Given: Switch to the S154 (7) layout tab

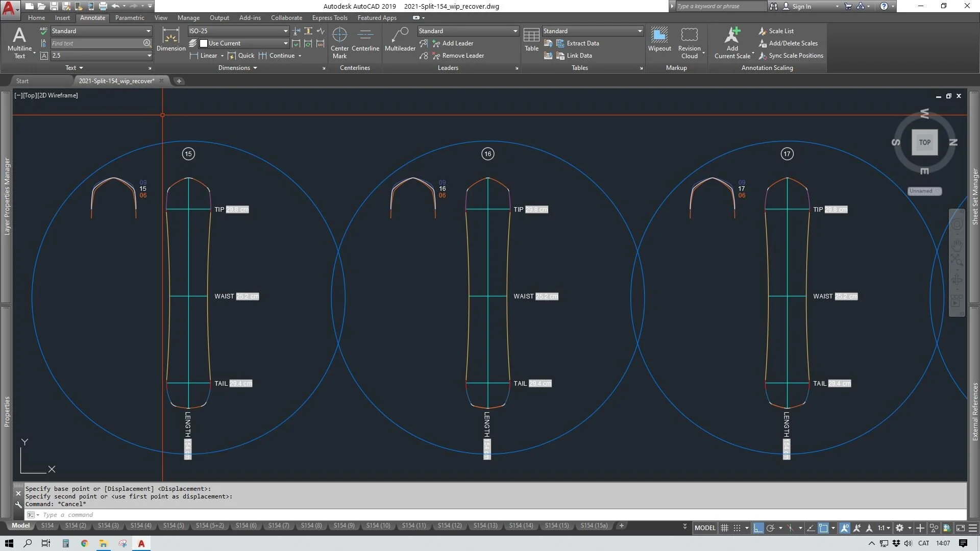Looking at the screenshot, I should click(x=278, y=525).
